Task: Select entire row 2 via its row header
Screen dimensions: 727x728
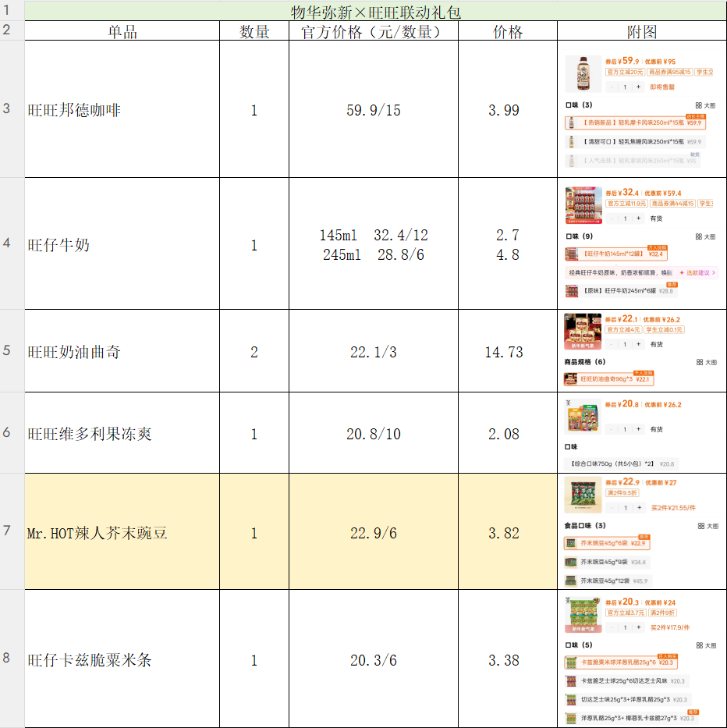Action: tap(12, 30)
